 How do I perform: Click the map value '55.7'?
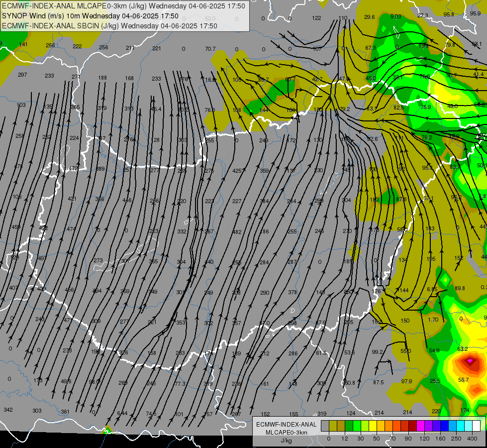464,380
